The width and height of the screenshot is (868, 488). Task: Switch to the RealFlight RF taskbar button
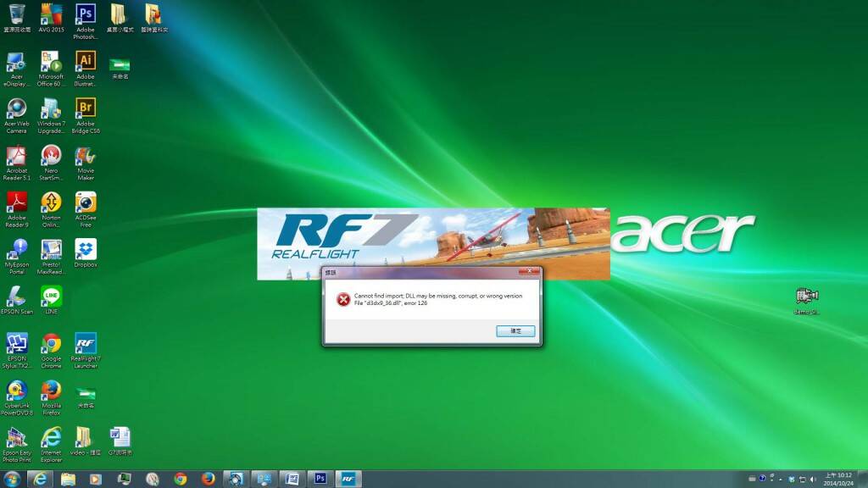tap(348, 479)
